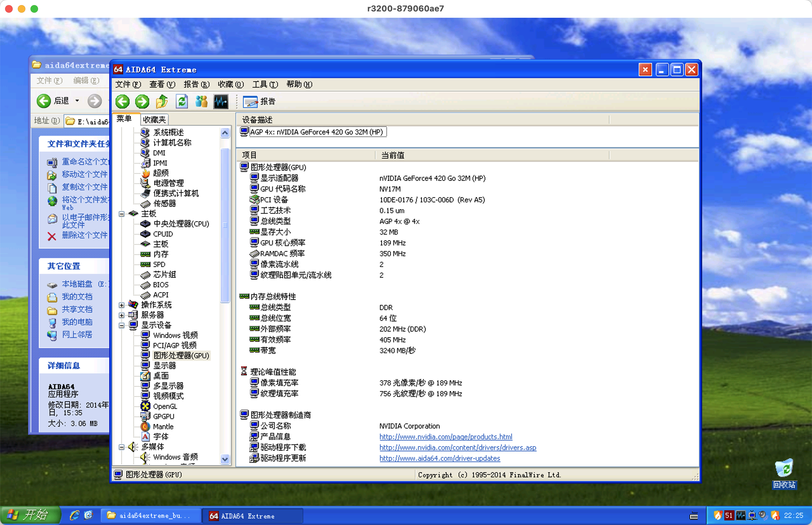Viewport: 812px width, 525px height.
Task: Open the 查看(V) menu
Action: tap(162, 84)
